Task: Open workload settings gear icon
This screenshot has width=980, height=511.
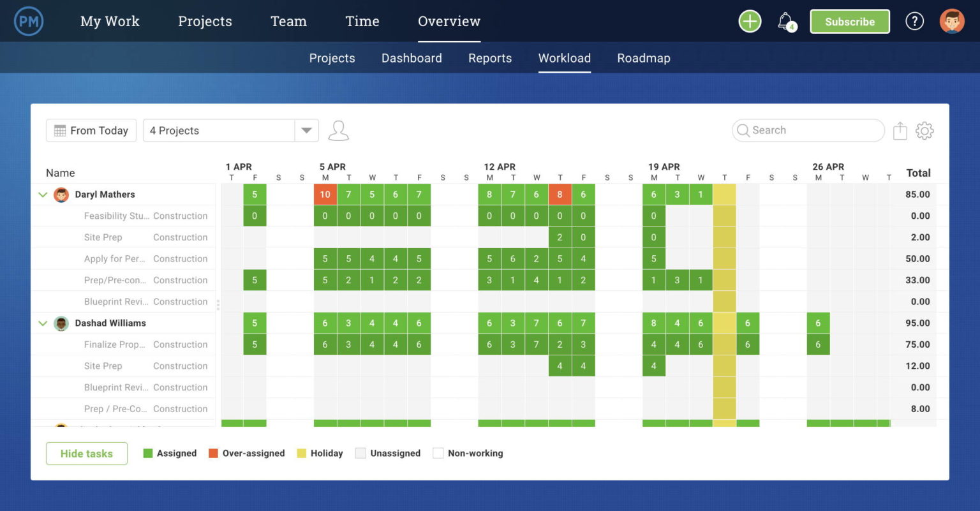Action: (x=924, y=131)
